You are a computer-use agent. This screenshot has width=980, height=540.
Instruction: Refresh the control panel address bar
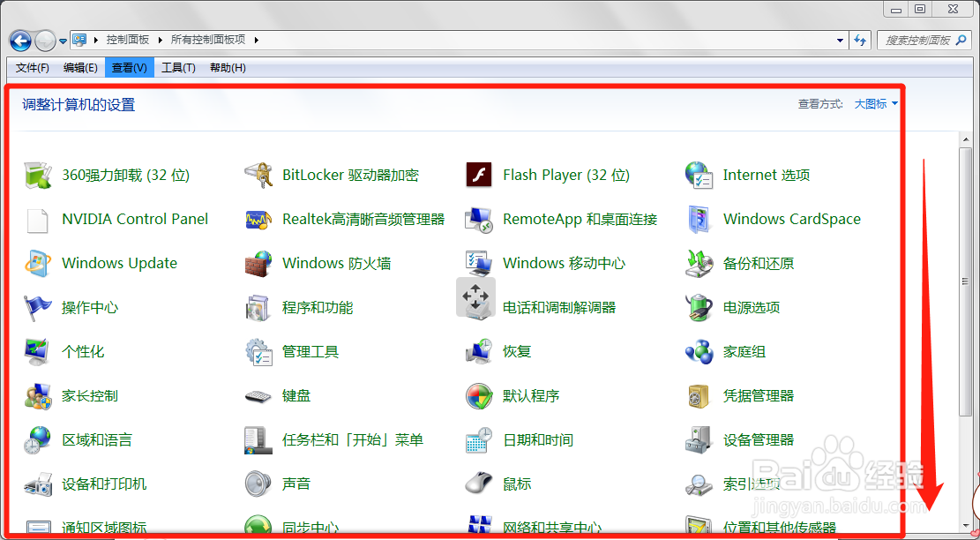point(861,40)
